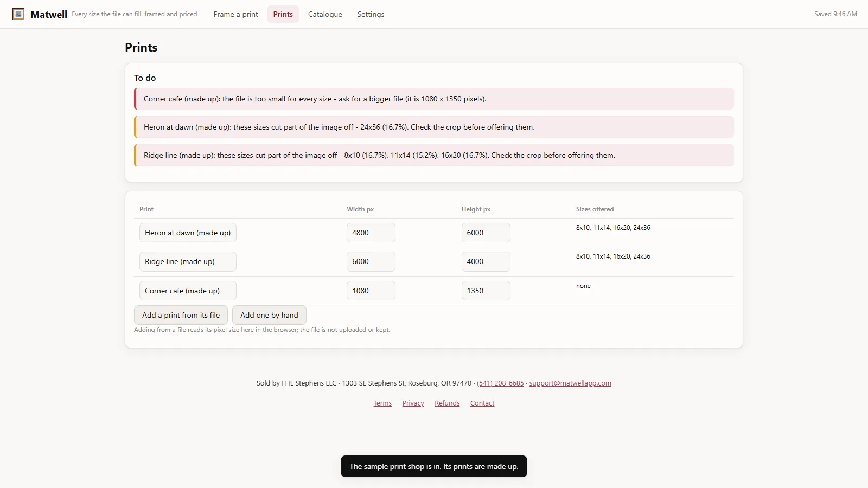This screenshot has width=868, height=488.
Task: Click the Width px column header
Action: tap(360, 209)
